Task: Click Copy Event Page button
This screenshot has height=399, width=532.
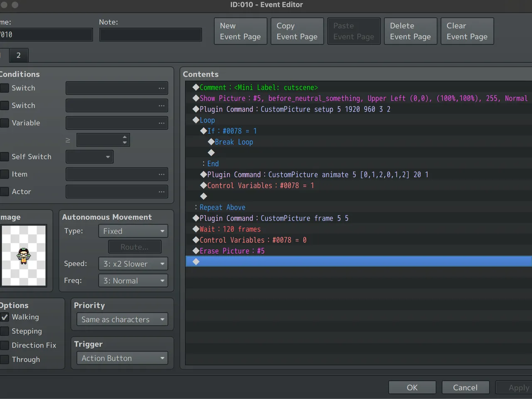Action: point(297,31)
